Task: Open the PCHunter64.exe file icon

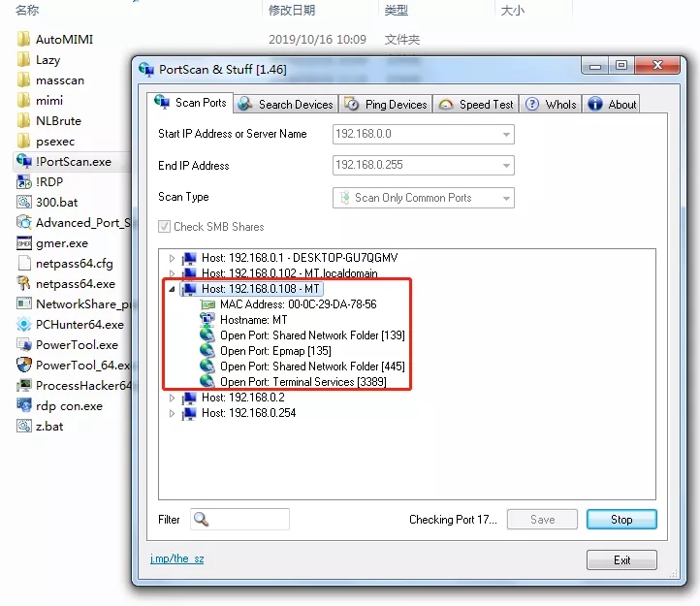Action: tap(24, 325)
